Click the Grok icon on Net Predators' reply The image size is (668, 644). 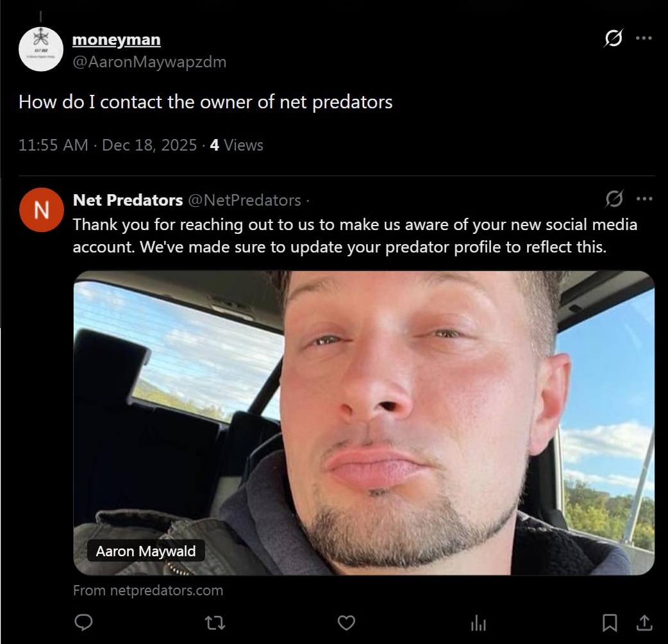614,199
